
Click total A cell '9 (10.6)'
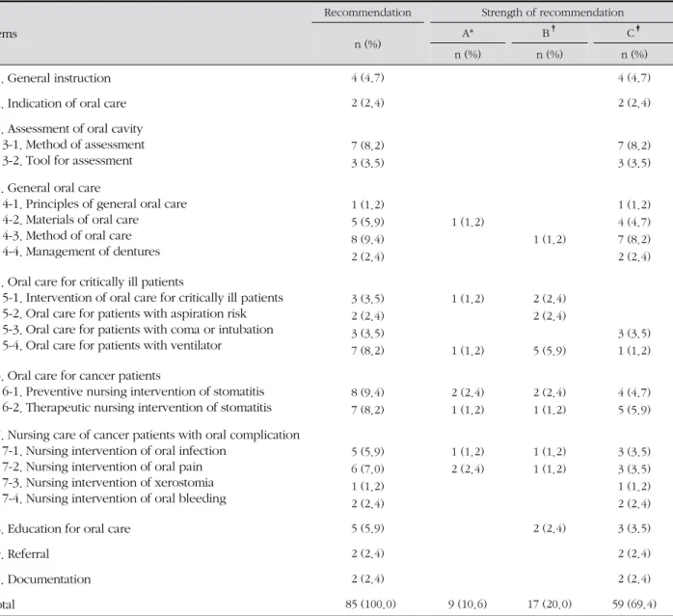pyautogui.click(x=468, y=604)
